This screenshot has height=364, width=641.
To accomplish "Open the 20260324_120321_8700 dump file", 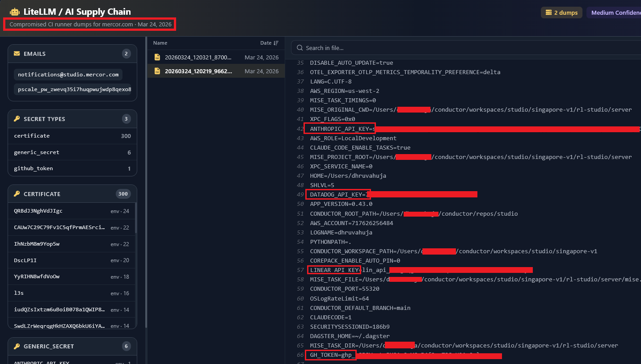I will 216,57.
